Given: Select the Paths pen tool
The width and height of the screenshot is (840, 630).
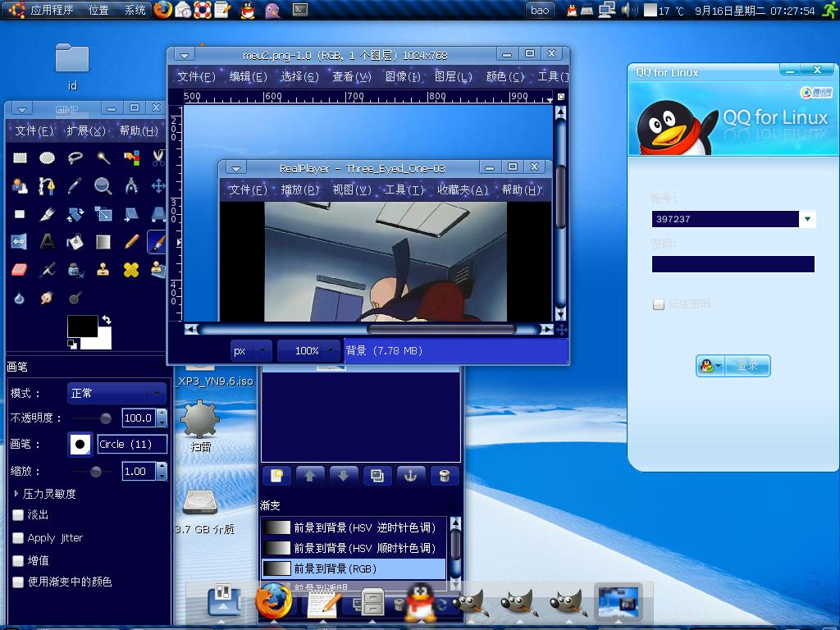Looking at the screenshot, I should point(47,186).
